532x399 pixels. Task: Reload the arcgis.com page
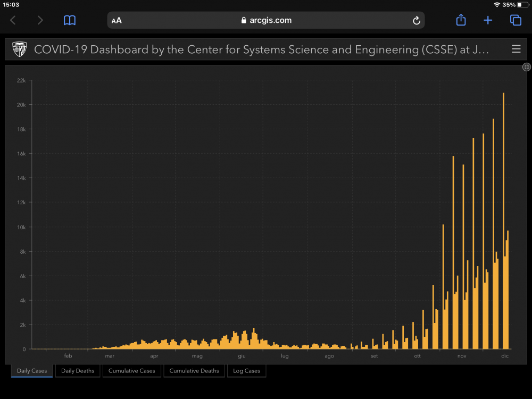pyautogui.click(x=417, y=20)
